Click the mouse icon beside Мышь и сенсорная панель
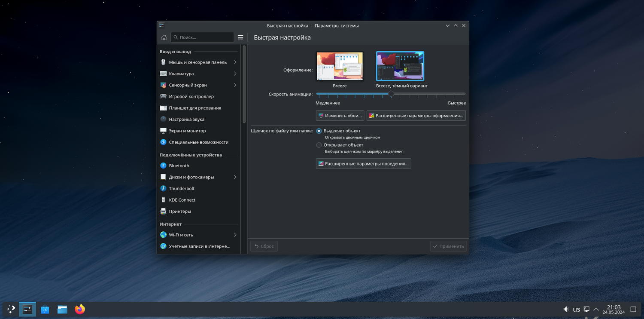The width and height of the screenshot is (644, 319). (163, 62)
